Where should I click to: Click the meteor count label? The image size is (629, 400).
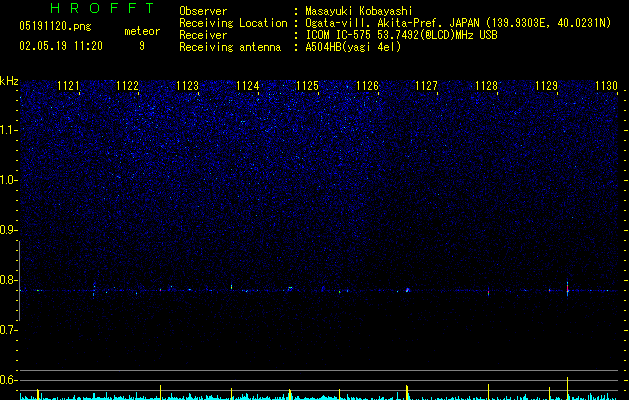(x=142, y=31)
